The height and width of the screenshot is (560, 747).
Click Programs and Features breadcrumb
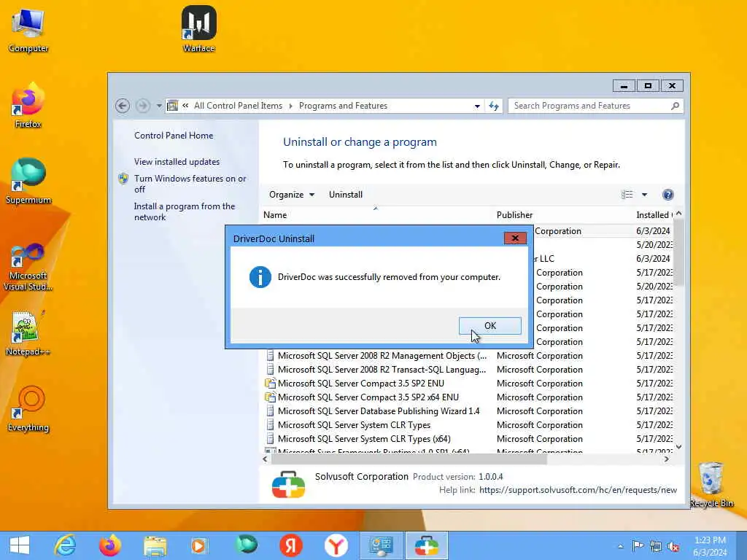(x=343, y=106)
